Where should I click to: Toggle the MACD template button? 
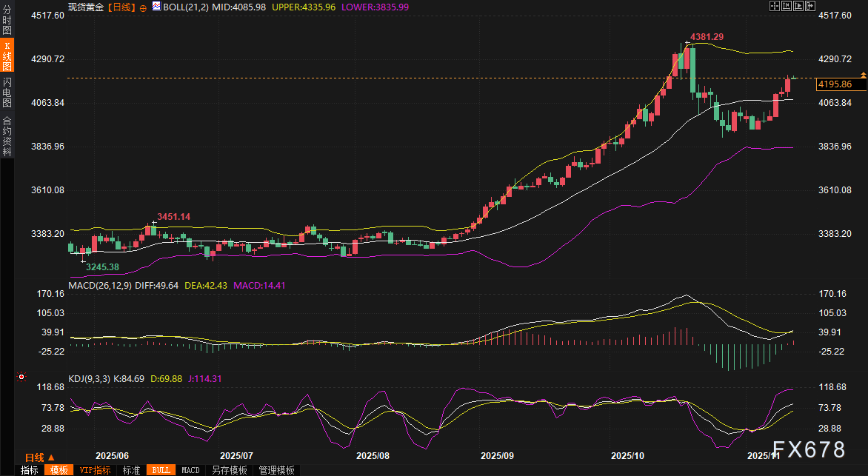[190, 470]
